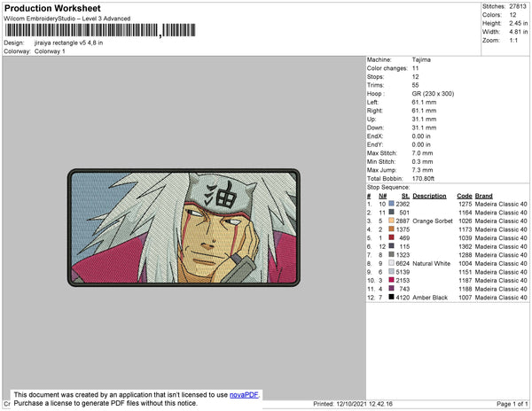Pick the purple swatch for code 1188

[391, 289]
